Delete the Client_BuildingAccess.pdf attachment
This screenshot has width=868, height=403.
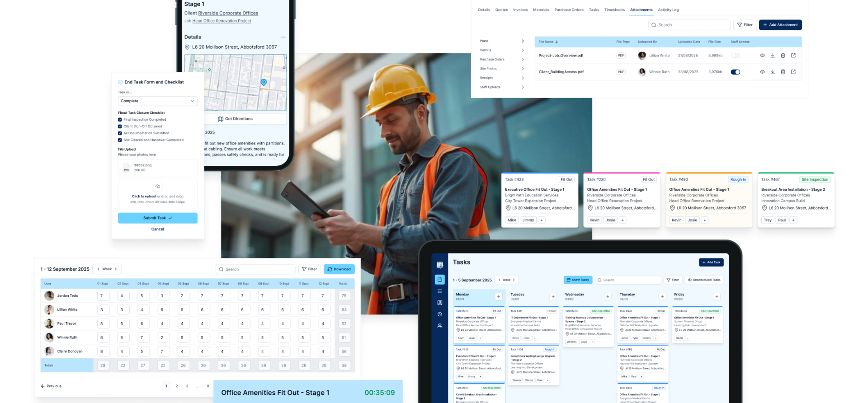pos(783,72)
